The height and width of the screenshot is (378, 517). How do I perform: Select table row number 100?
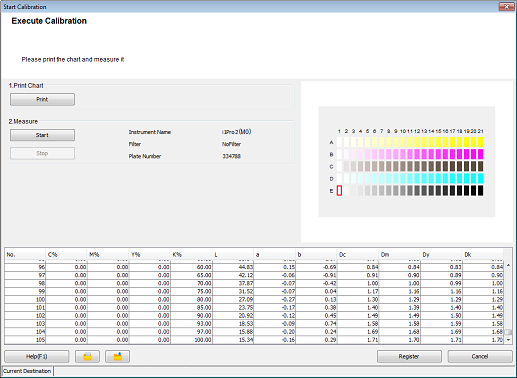[x=254, y=299]
